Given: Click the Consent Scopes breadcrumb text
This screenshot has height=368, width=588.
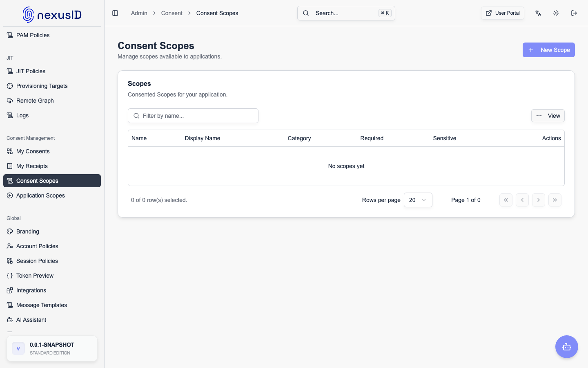Looking at the screenshot, I should pyautogui.click(x=217, y=13).
